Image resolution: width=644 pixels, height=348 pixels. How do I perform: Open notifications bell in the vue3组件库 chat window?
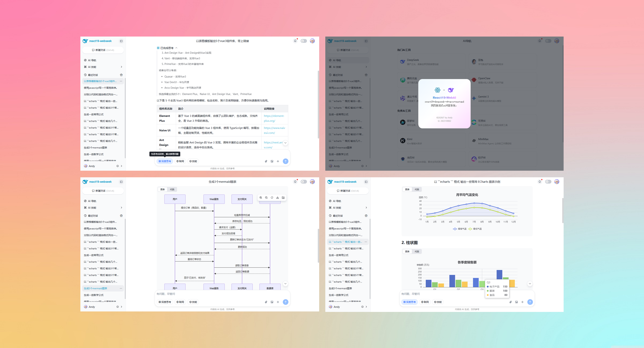coord(295,41)
